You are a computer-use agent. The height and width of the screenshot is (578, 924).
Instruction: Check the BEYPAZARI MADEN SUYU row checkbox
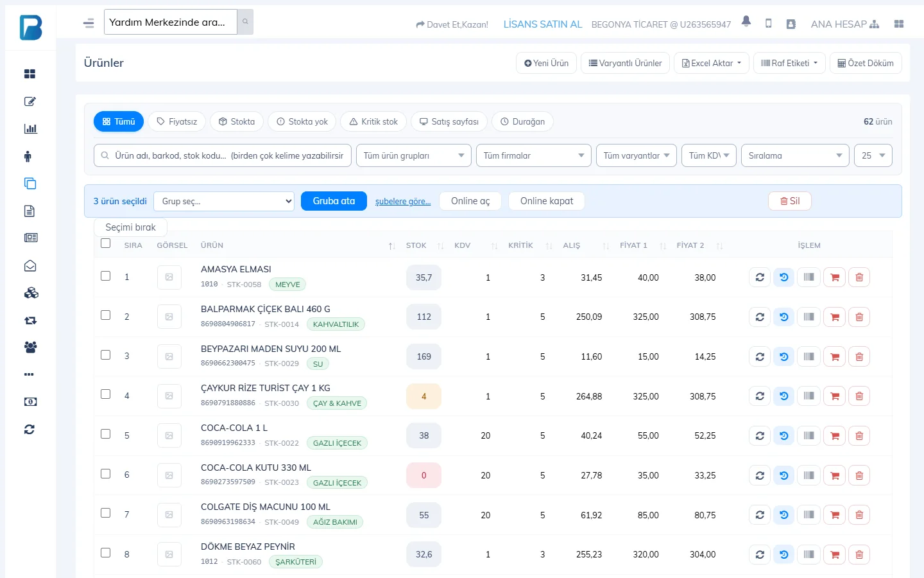(106, 355)
